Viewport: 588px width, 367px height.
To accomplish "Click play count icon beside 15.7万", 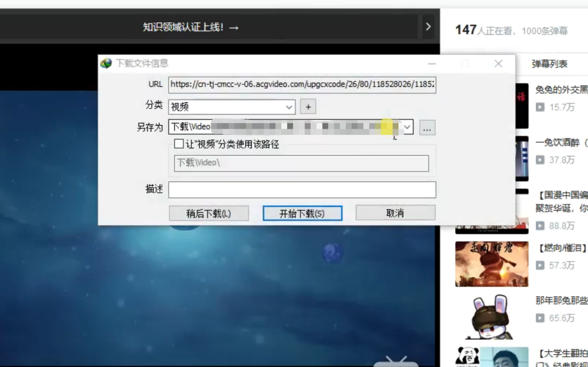I will point(540,107).
